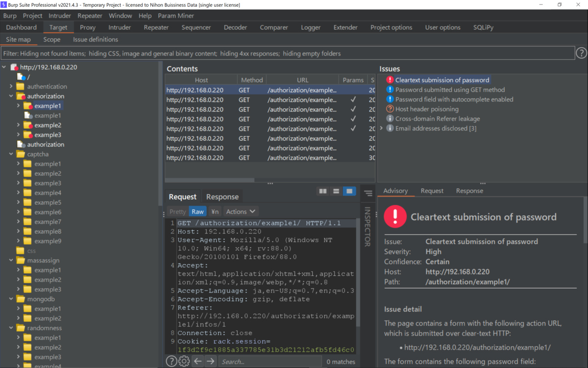Click the site map filter bar

coord(287,53)
